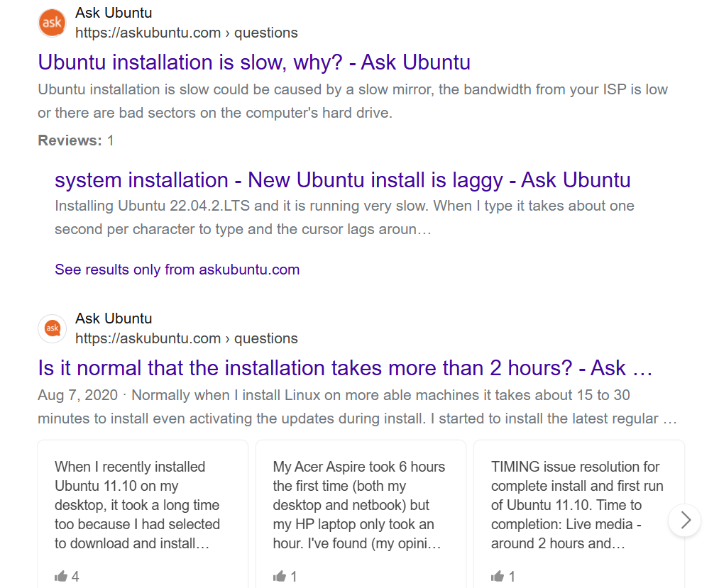Viewport: 719px width, 588px height.
Task: Click the first Ask Ubuntu orange favicon
Action: click(x=53, y=23)
